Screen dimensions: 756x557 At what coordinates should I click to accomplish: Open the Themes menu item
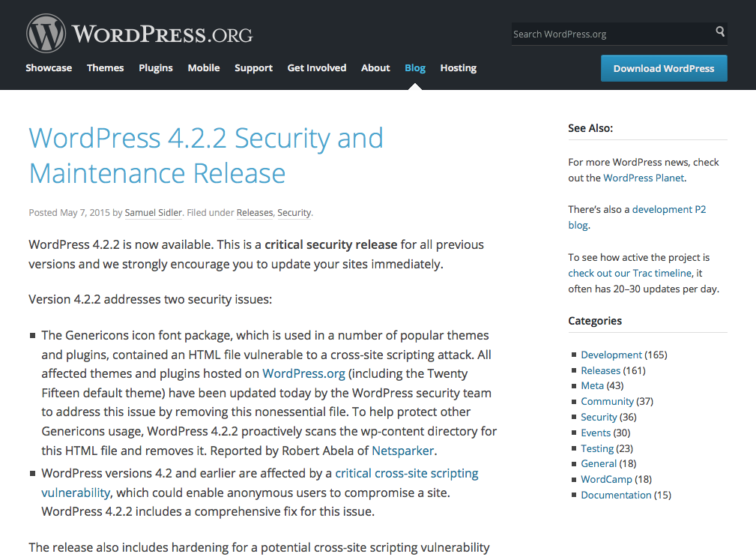click(105, 68)
